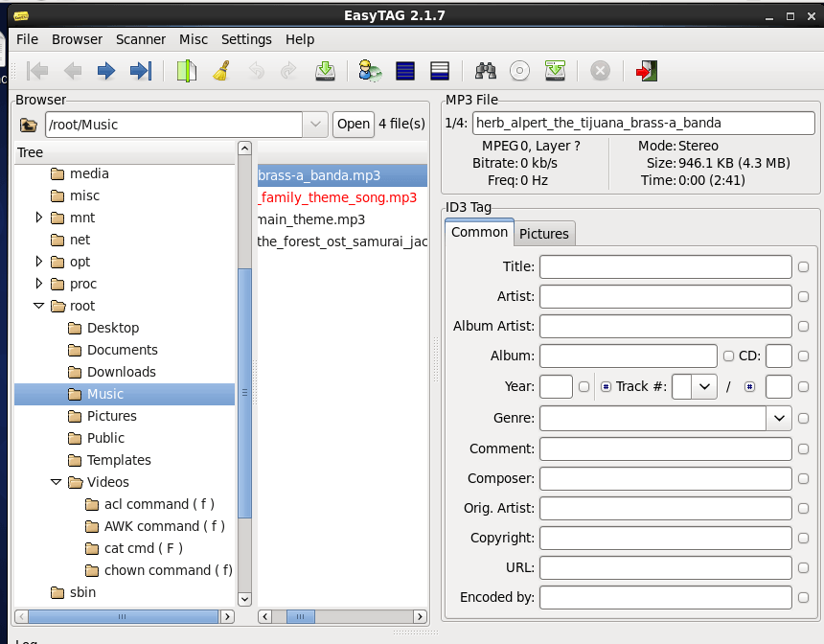Toggle the Copyright field apply checkbox
Viewport: 824px width, 644px height.
point(803,538)
